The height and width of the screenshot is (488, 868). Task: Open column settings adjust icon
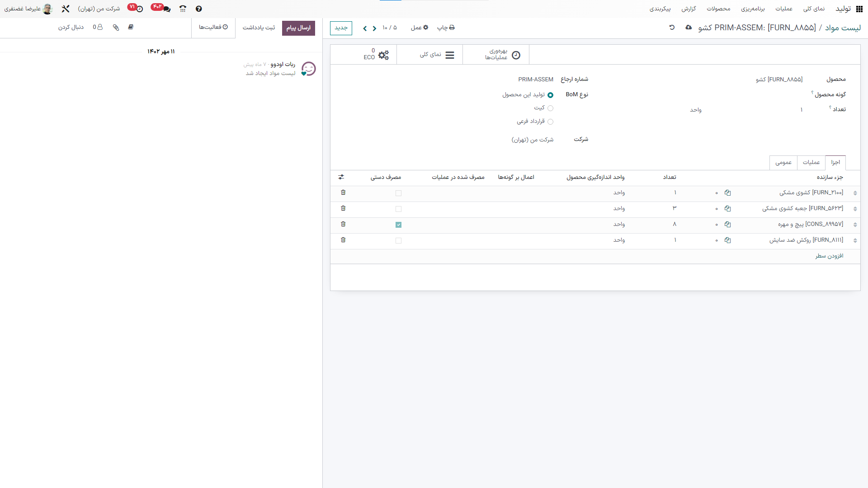point(341,177)
